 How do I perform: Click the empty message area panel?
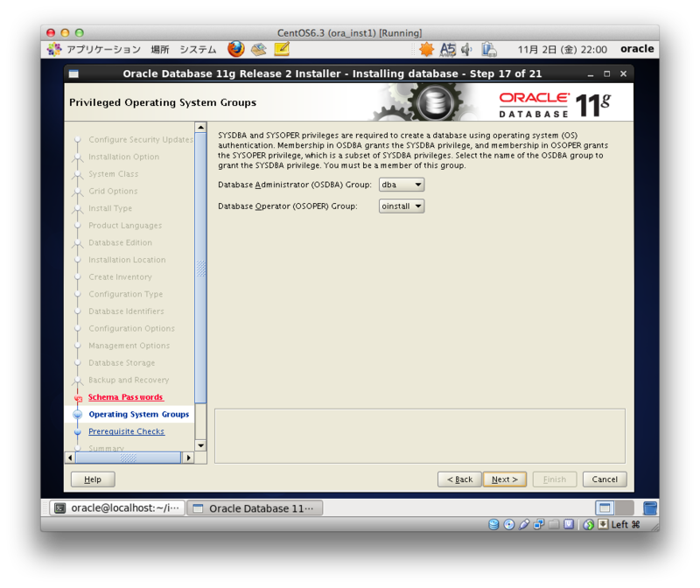420,436
